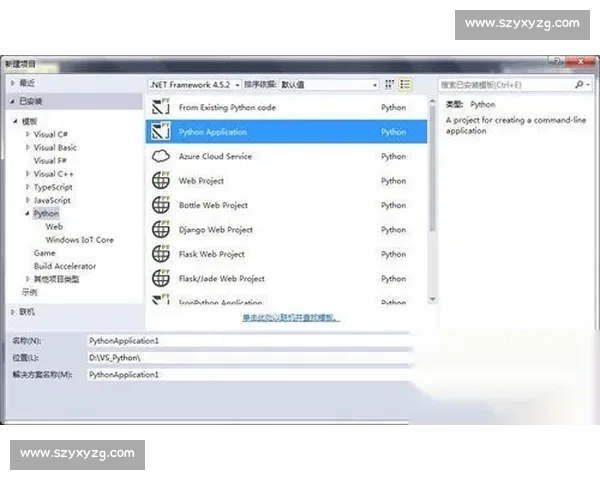600x480 pixels.
Task: Select Windows IoT Core in tree
Action: point(80,240)
